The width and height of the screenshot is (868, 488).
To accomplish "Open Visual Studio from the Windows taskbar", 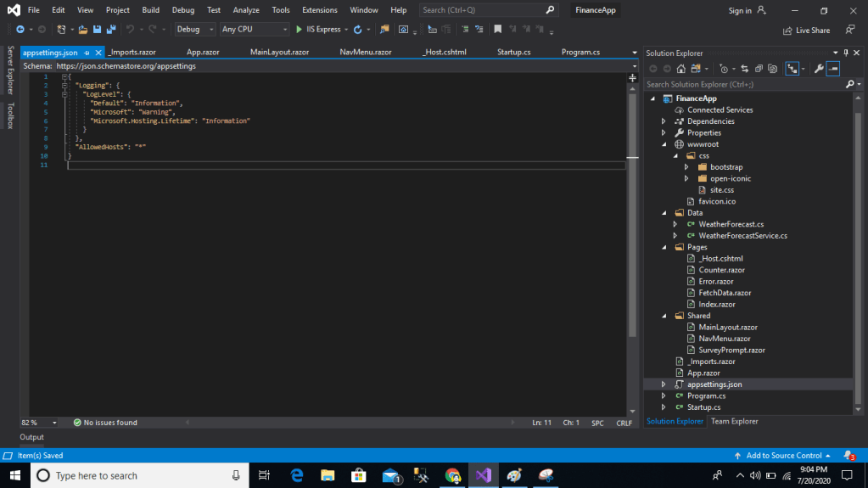I will (483, 475).
